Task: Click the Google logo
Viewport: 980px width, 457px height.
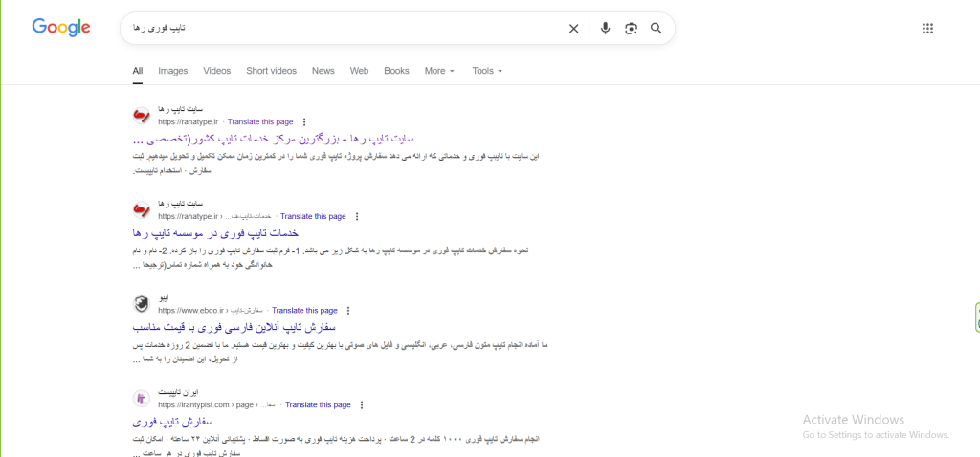Action: 61,28
